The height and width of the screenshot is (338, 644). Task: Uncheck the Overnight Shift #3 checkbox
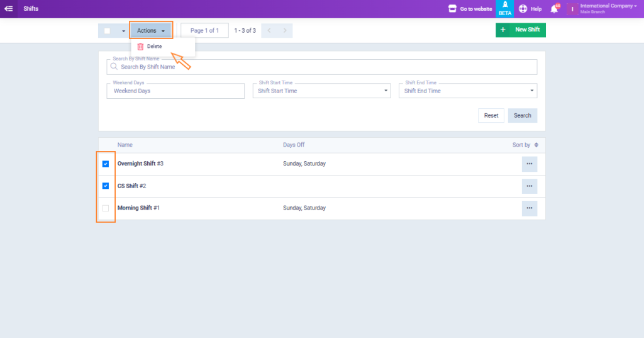tap(106, 164)
